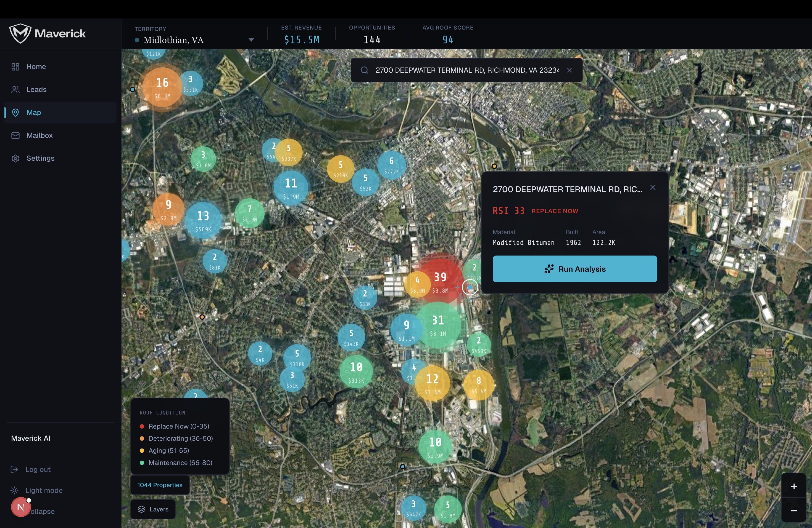
Task: Click the red N user avatar
Action: pos(21,507)
